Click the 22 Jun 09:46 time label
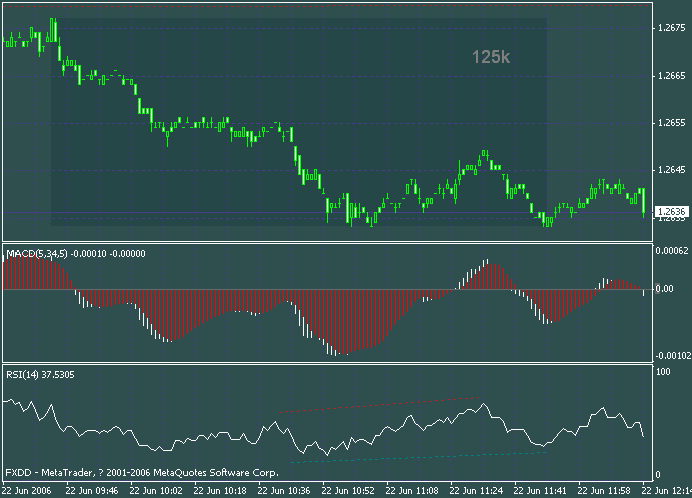 coord(92,491)
